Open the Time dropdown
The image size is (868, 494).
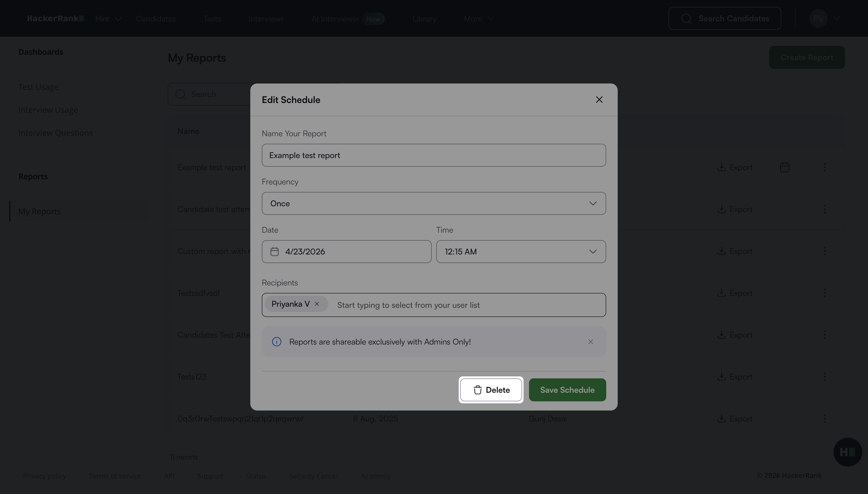[521, 252]
